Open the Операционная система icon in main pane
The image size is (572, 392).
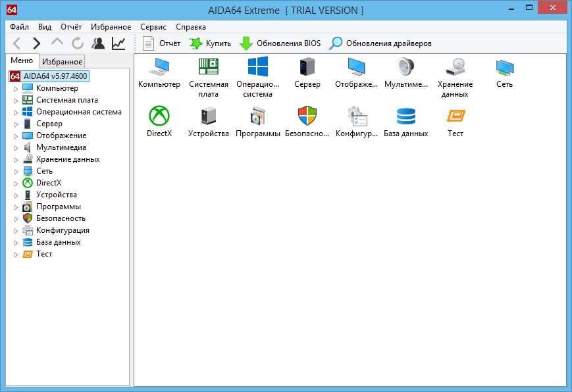pyautogui.click(x=257, y=66)
